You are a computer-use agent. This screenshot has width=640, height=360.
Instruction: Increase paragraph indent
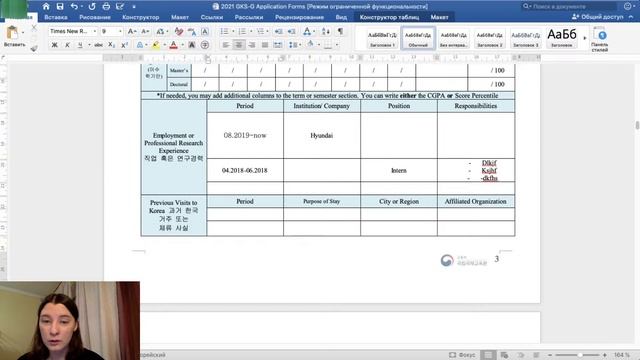click(291, 31)
